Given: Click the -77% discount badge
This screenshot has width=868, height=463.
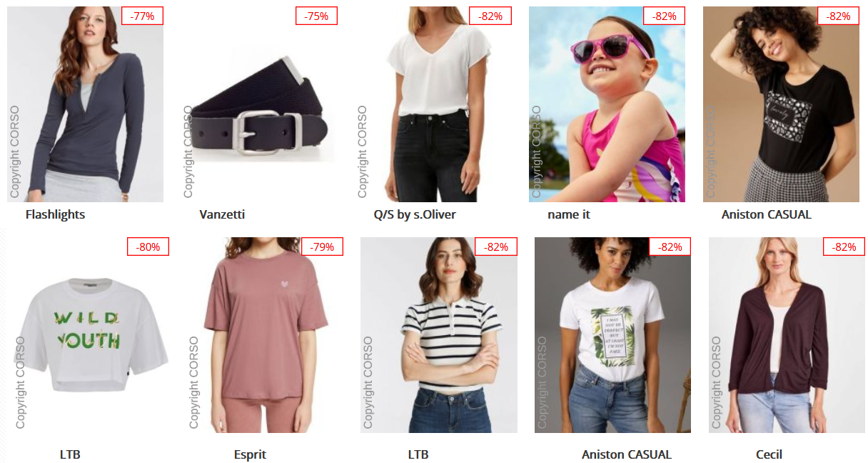Looking at the screenshot, I should [x=143, y=16].
